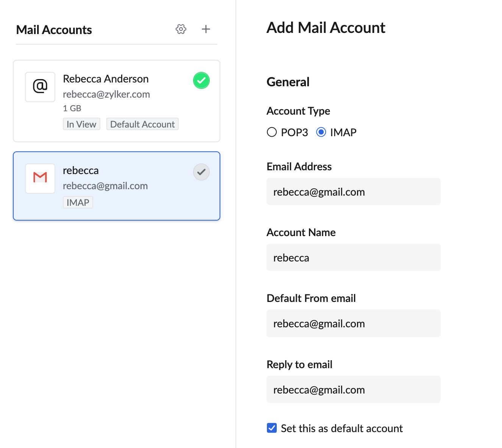Viewport: 502px width, 448px height.
Task: Click the Gmail logo icon
Action: pos(40,178)
